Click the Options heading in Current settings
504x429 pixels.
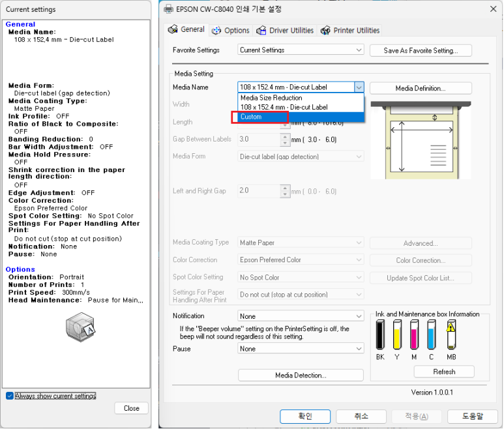click(20, 269)
